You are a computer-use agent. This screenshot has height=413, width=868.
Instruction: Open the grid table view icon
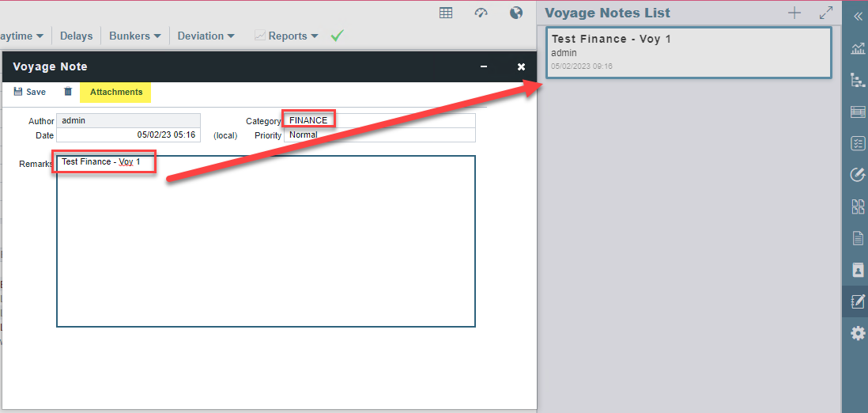[446, 13]
